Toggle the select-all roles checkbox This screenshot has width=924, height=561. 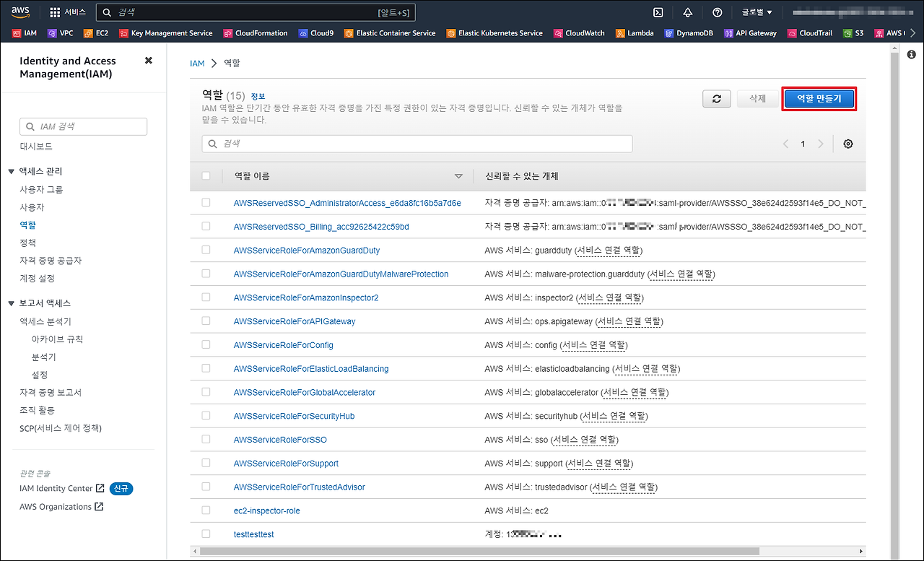coord(206,175)
